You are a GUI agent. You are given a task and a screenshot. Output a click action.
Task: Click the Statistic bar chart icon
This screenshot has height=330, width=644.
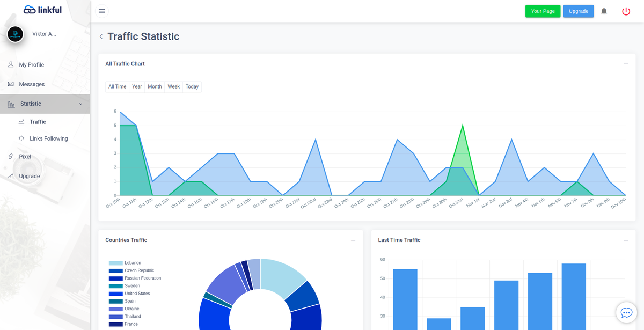(11, 104)
